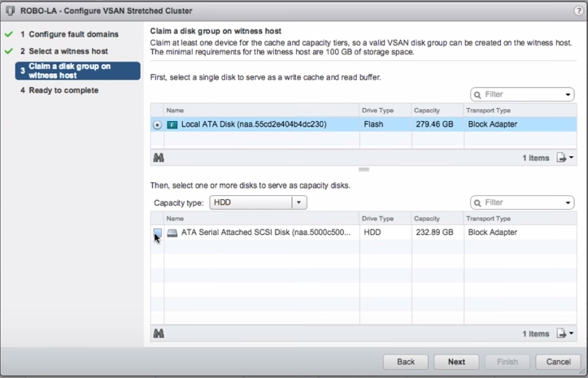Image resolution: width=588 pixels, height=378 pixels.
Task: Sort capacity table by Name column header
Action: pos(261,218)
